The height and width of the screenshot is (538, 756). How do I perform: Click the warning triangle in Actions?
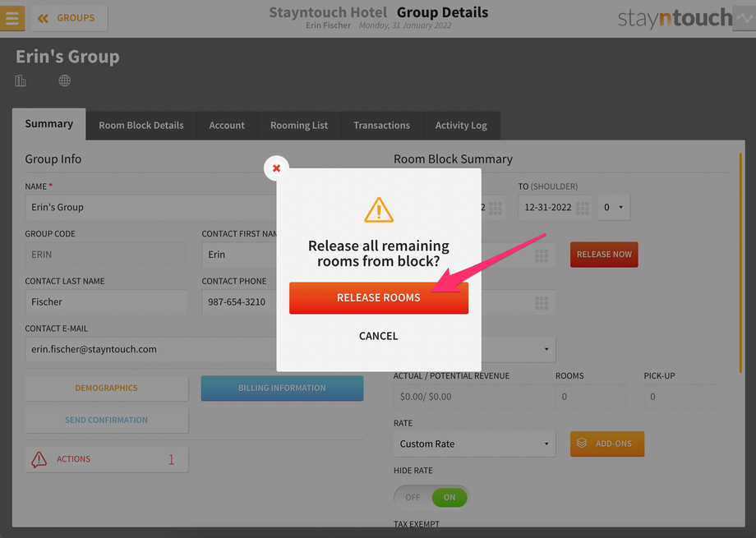click(x=39, y=459)
